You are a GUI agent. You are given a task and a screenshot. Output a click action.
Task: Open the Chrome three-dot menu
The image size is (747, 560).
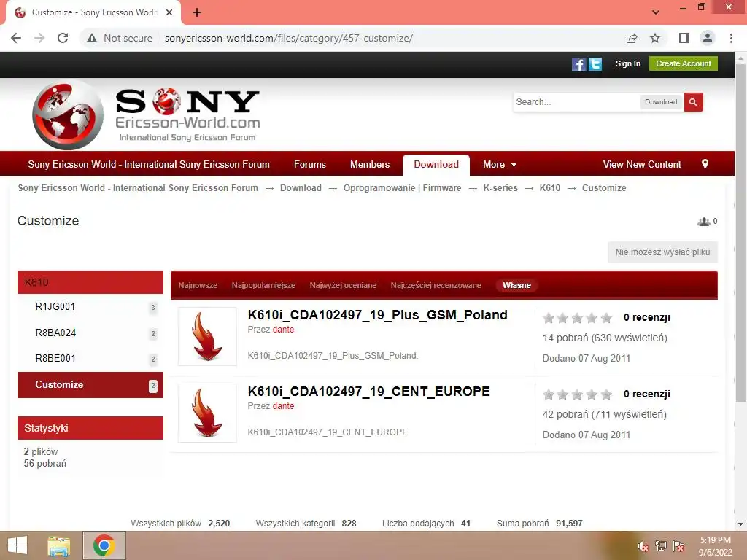(x=731, y=38)
